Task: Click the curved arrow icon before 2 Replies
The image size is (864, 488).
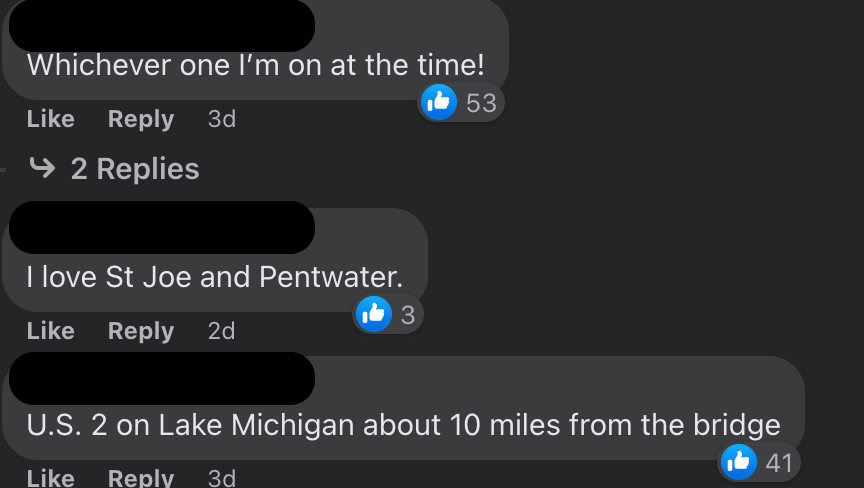Action: coord(42,168)
